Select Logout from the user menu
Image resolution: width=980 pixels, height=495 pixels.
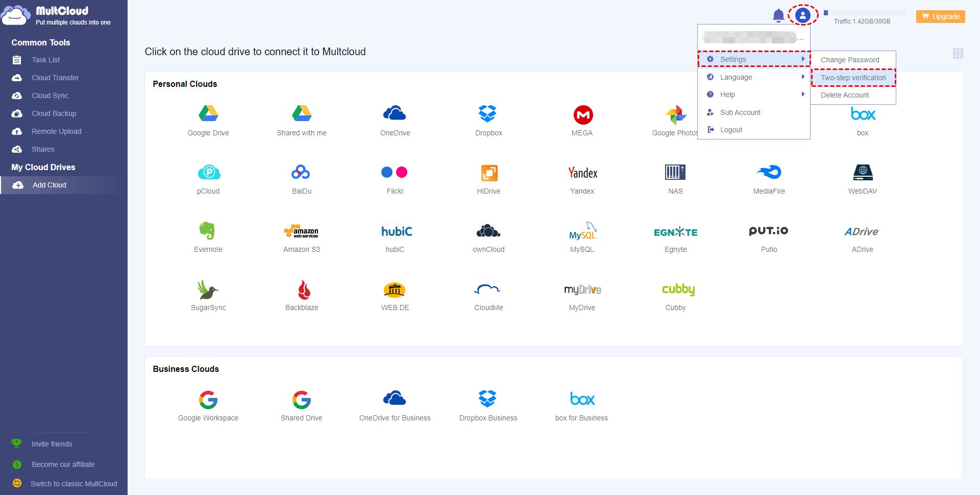(x=754, y=130)
